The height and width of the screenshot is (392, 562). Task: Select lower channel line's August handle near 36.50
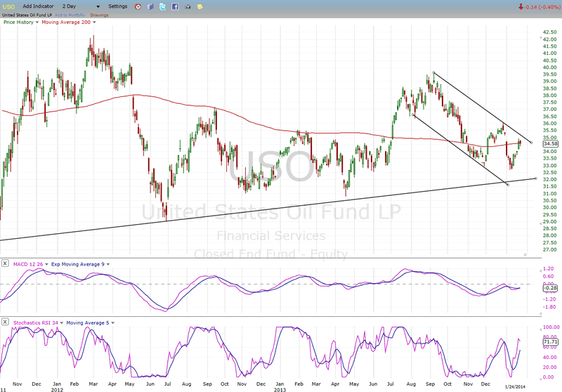coord(414,115)
